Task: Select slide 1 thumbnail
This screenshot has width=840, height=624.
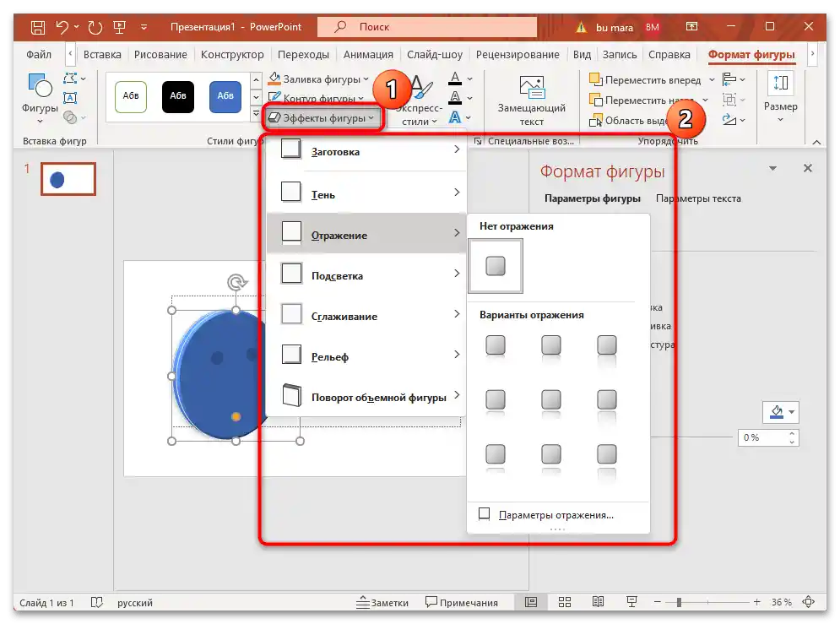Action: pos(68,179)
